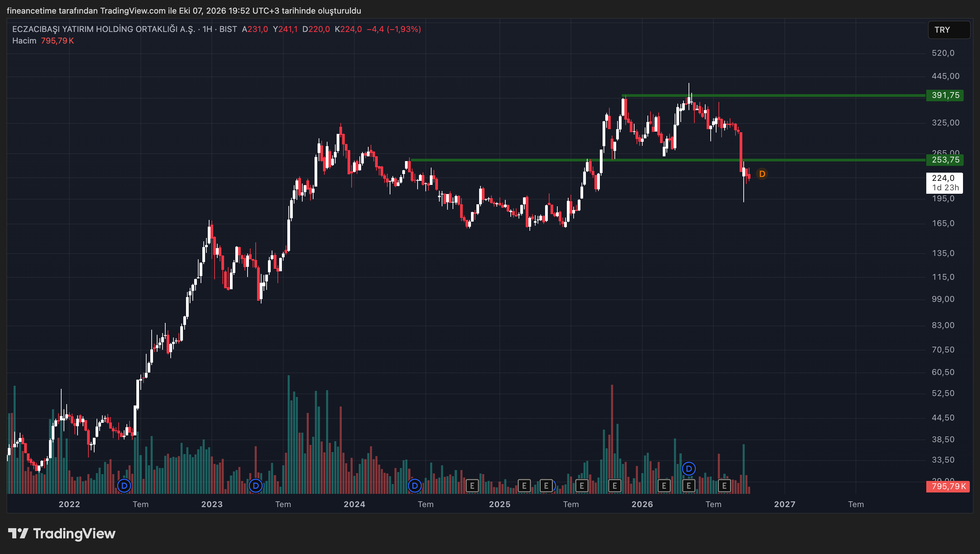980x554 pixels.
Task: Click the blue D marker above 2026 E marker
Action: pos(689,469)
